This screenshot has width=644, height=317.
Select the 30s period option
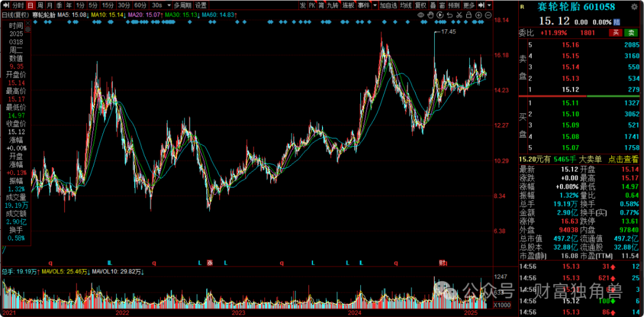pos(157,5)
